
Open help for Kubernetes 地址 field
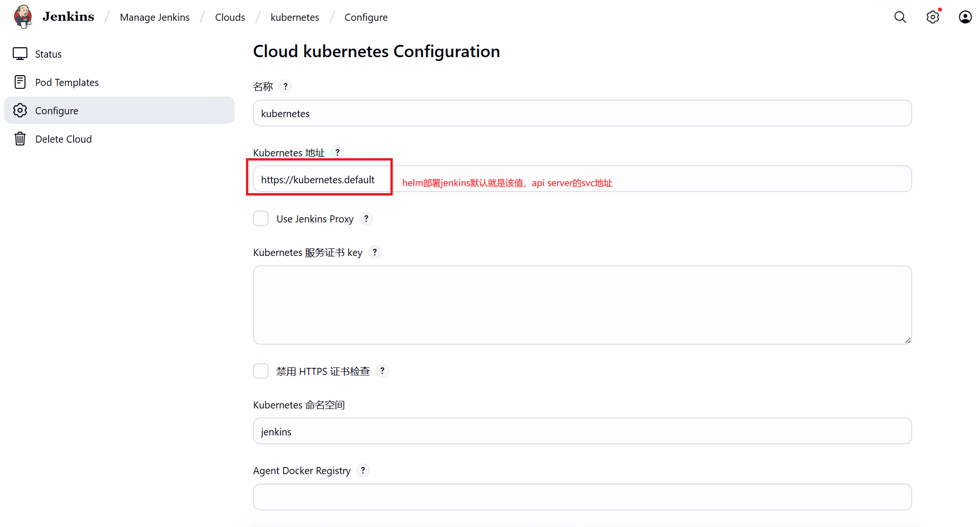[337, 153]
